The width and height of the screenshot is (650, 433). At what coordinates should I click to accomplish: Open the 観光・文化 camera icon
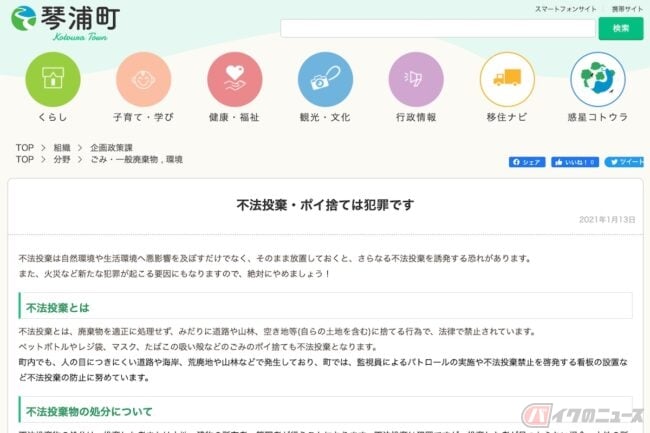pos(325,79)
